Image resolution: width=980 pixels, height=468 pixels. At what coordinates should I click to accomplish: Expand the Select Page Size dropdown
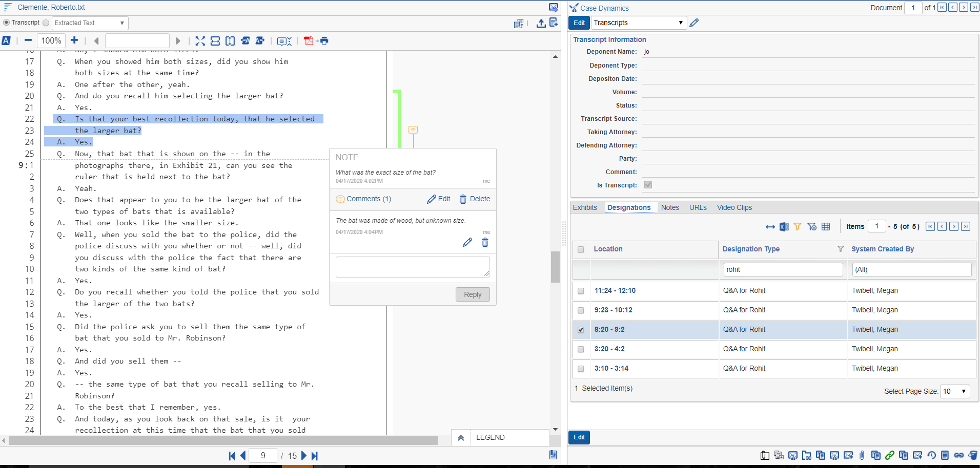tap(955, 391)
